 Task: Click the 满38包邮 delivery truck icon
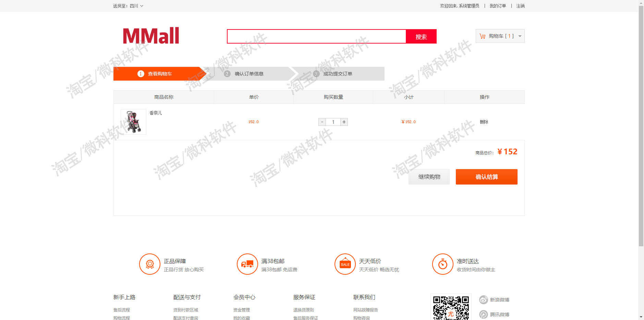click(247, 264)
